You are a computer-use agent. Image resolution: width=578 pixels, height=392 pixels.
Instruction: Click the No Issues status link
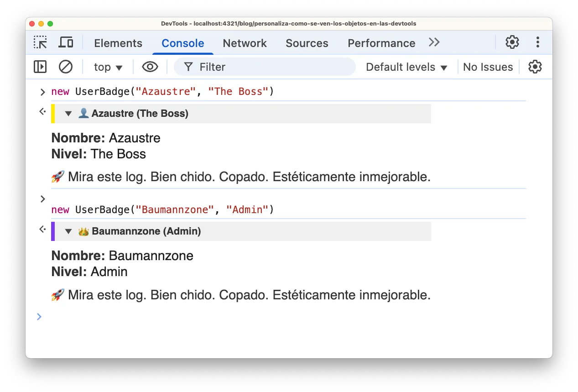(x=488, y=67)
